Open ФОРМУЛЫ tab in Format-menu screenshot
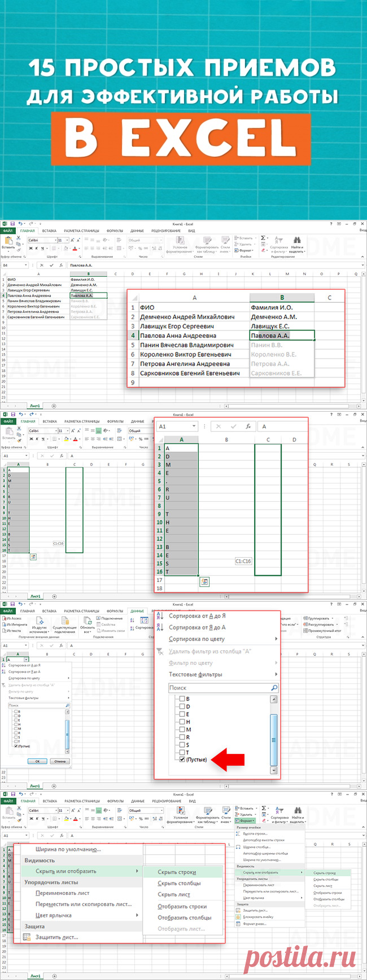The height and width of the screenshot is (980, 367). tap(115, 801)
